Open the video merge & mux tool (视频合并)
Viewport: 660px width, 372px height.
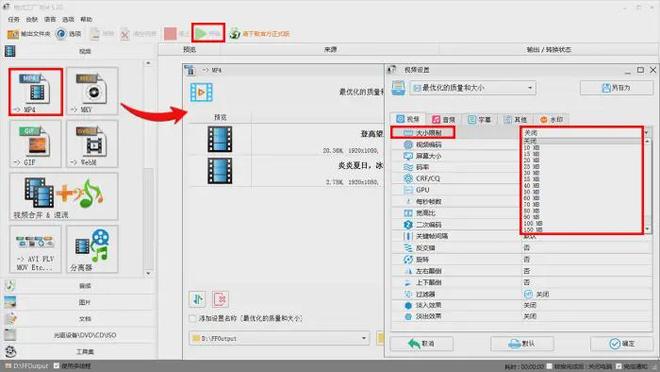64,197
